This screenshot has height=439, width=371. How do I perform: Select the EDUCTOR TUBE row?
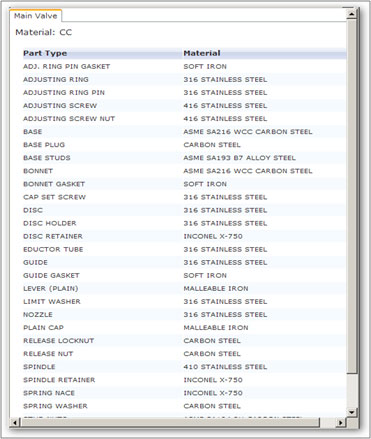184,249
